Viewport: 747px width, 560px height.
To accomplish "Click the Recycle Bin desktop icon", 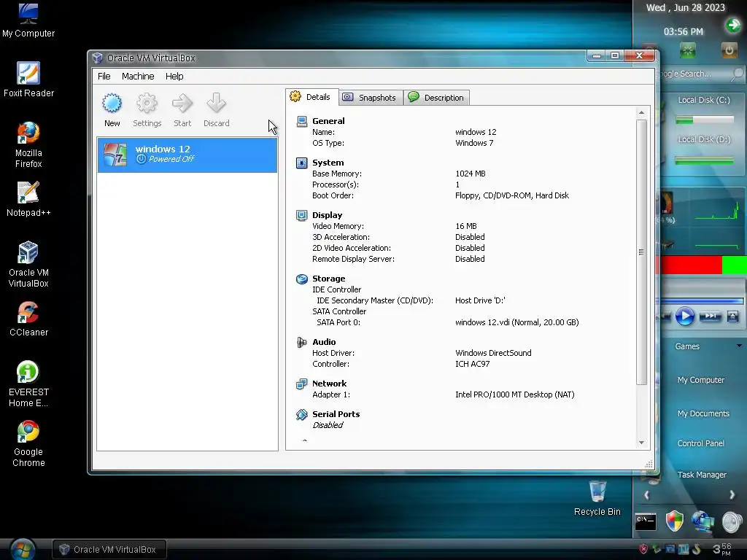I will coord(597,499).
